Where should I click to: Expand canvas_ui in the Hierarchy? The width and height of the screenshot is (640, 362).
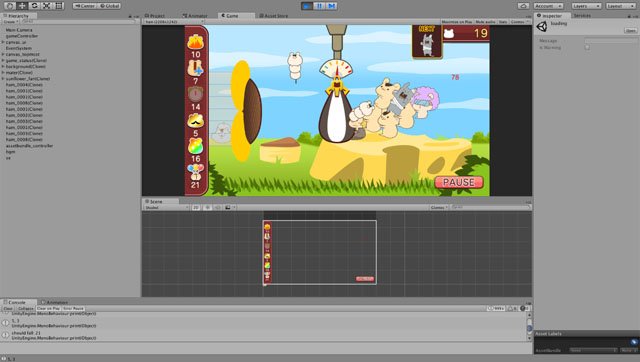(x=3, y=42)
